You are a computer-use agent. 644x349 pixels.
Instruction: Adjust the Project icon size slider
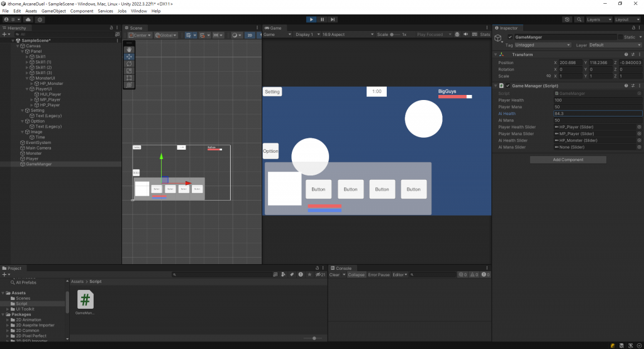[314, 338]
